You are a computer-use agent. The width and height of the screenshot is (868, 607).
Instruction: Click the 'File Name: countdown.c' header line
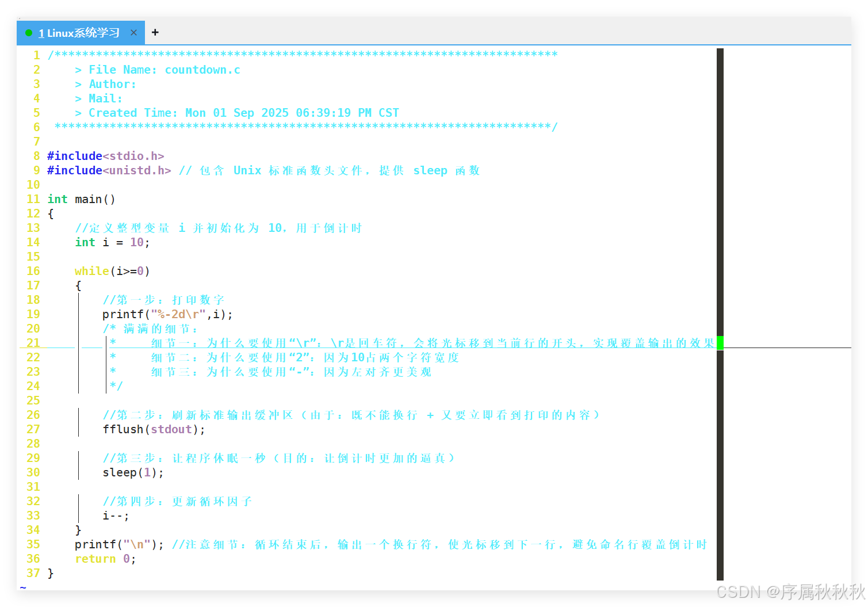coord(158,70)
